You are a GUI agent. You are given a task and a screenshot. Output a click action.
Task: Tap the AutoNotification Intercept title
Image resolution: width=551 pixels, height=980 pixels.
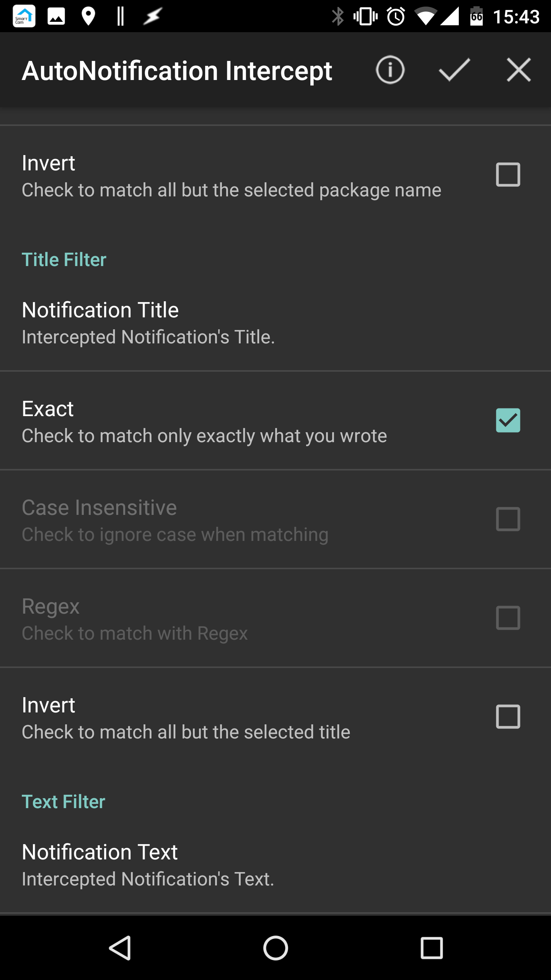click(177, 71)
